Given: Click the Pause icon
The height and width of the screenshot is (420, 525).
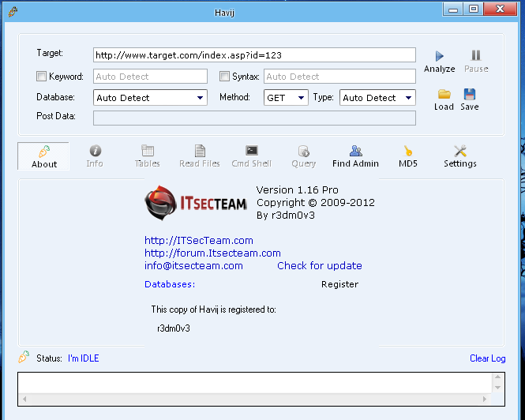Looking at the screenshot, I should tap(476, 55).
